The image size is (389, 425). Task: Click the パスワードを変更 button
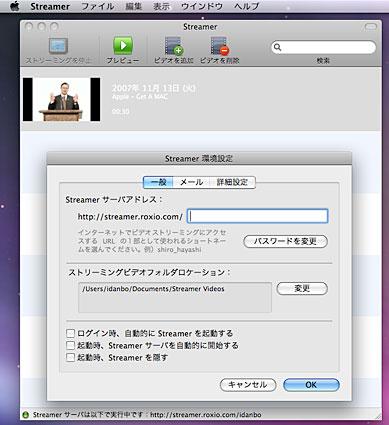click(x=285, y=241)
